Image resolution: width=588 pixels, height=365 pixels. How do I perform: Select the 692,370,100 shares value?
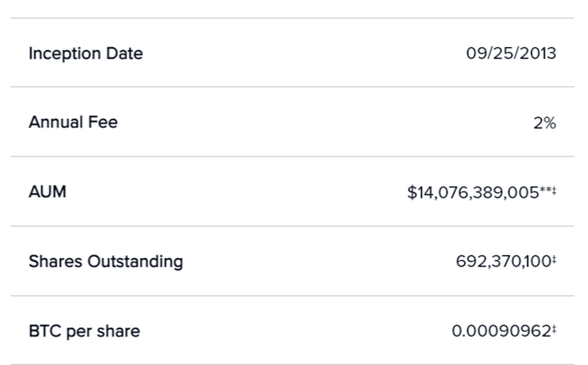tap(503, 262)
